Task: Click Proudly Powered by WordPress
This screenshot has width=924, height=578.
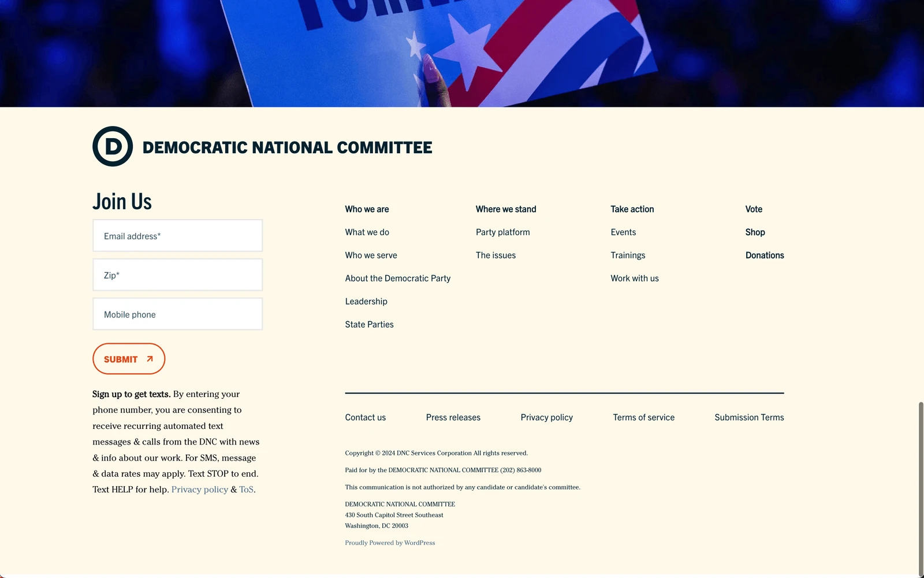Action: click(390, 543)
